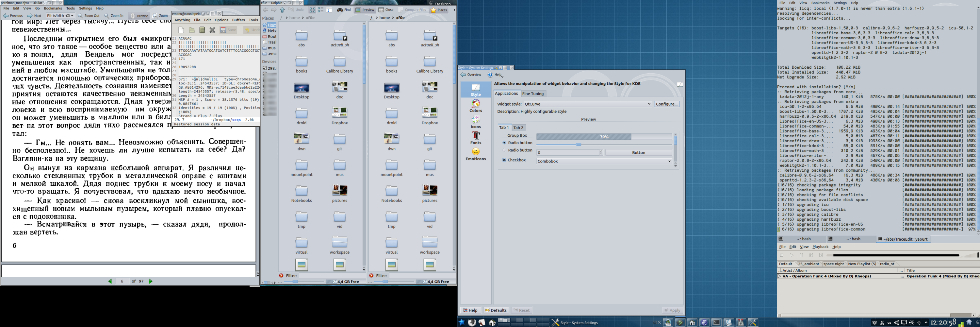The width and height of the screenshot is (980, 327).
Task: Expand the VA - Operation Funk 4 album row
Action: point(779,276)
